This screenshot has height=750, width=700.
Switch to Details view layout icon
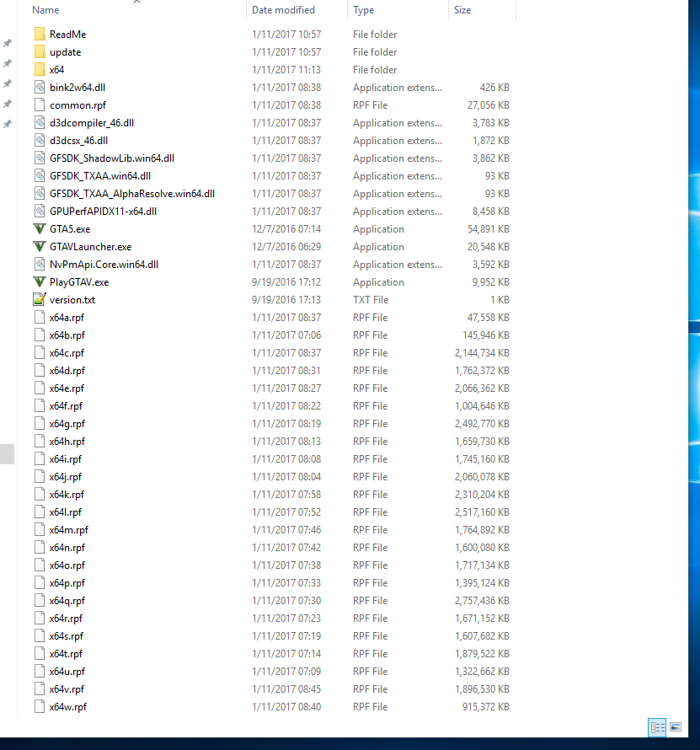(x=657, y=727)
